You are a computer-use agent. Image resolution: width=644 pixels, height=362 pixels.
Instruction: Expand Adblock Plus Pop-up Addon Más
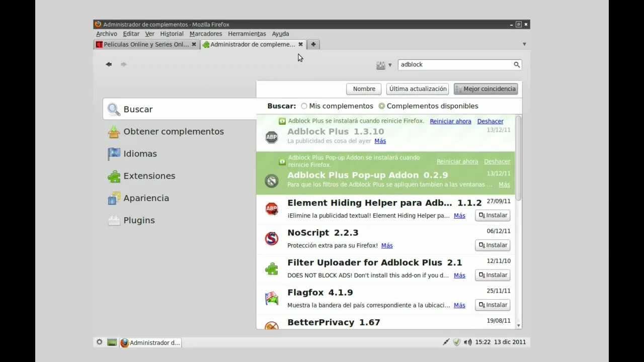[504, 185]
